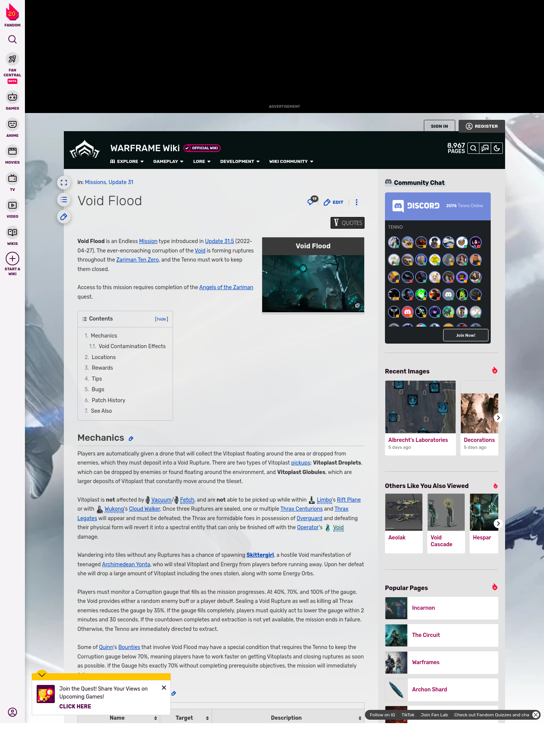Advance Others Also Viewed carousel
544x756 pixels.
pos(498,524)
